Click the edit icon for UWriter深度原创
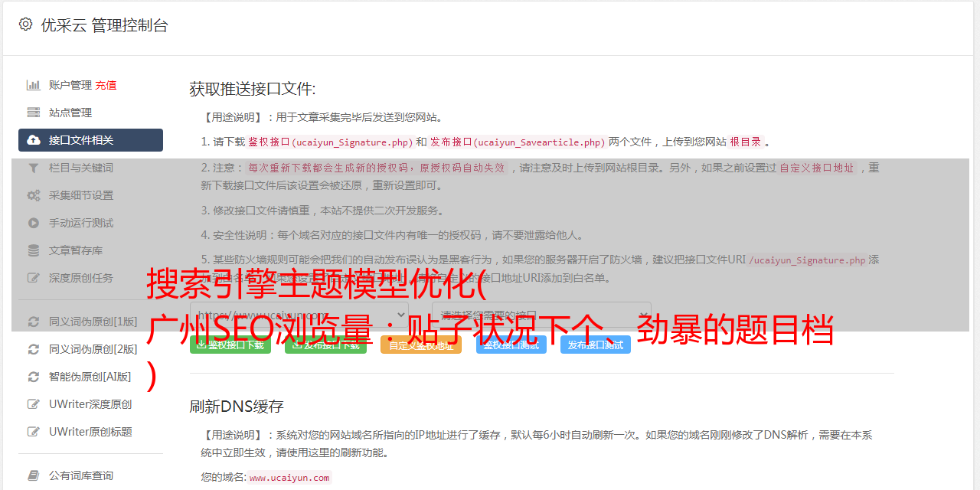 [x=34, y=404]
